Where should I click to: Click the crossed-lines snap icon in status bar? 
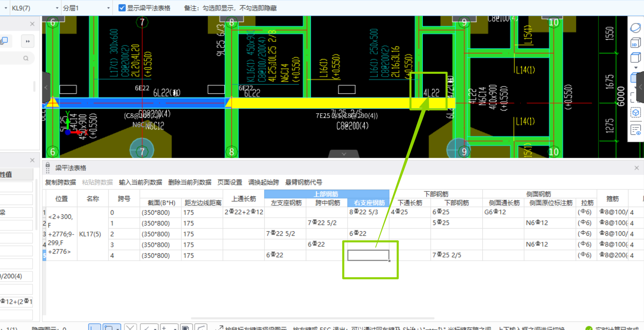[x=130, y=327]
